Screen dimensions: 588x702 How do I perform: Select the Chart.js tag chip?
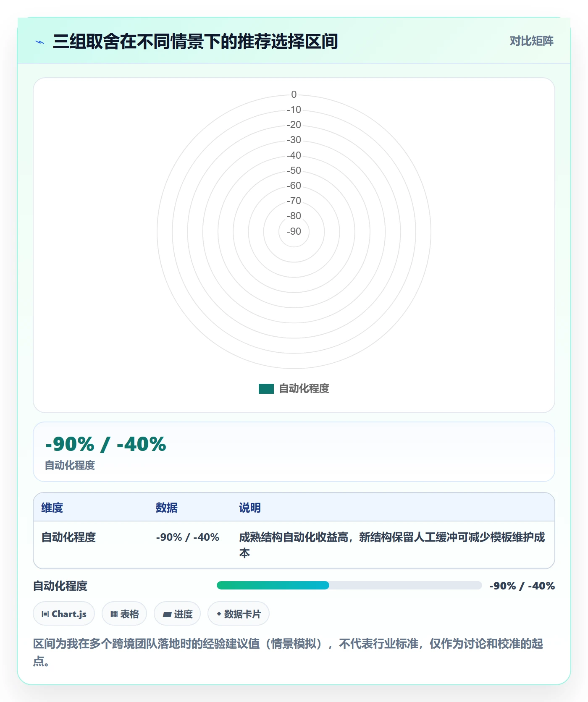coord(64,614)
